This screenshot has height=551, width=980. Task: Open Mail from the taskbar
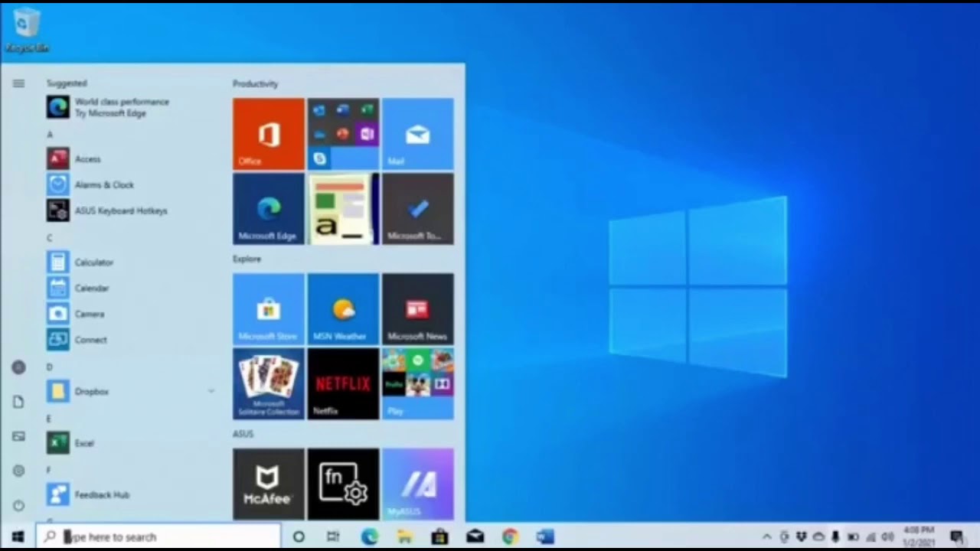tap(475, 536)
